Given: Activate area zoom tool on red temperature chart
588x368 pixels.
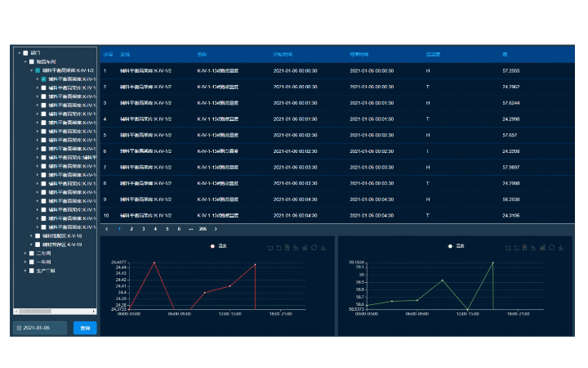Looking at the screenshot, I should point(270,248).
